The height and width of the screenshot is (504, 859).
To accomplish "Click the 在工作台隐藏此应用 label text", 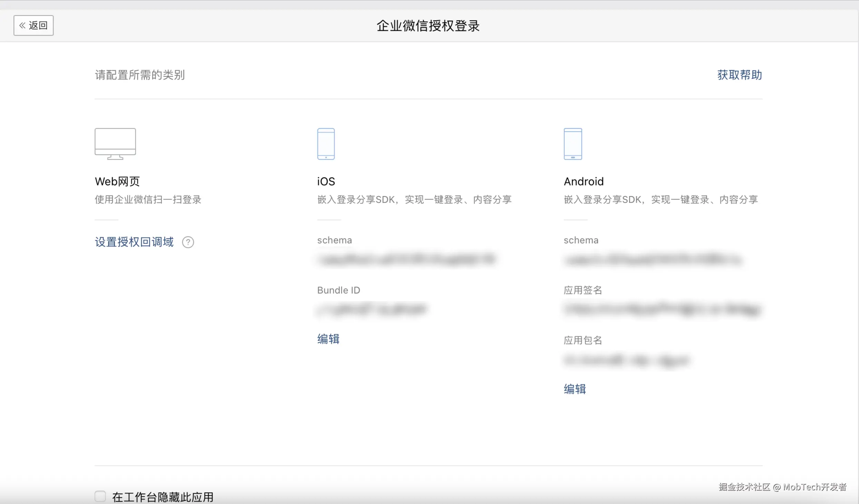I will click(x=162, y=497).
